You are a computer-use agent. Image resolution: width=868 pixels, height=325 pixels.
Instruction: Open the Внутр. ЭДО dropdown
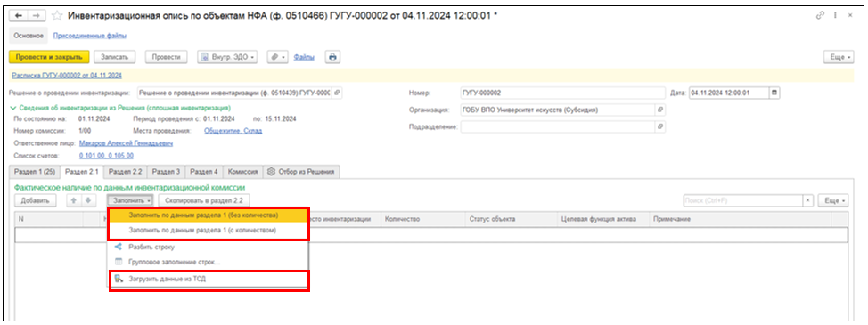tap(227, 57)
